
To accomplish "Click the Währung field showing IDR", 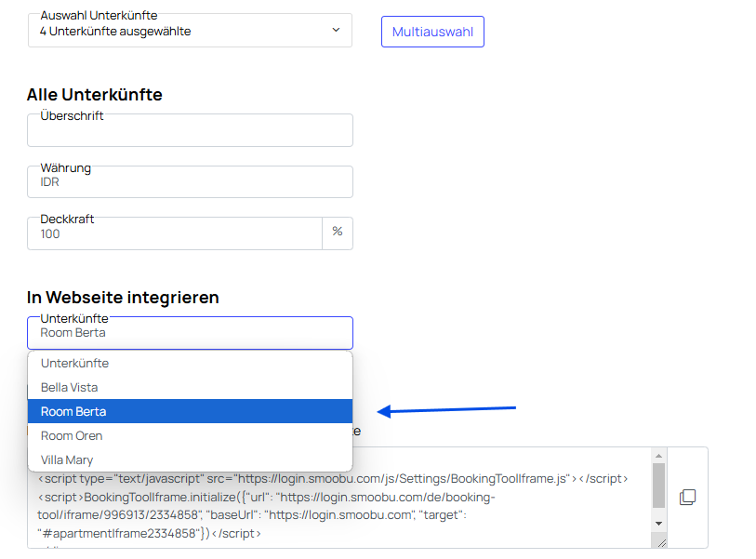I will coord(190,181).
